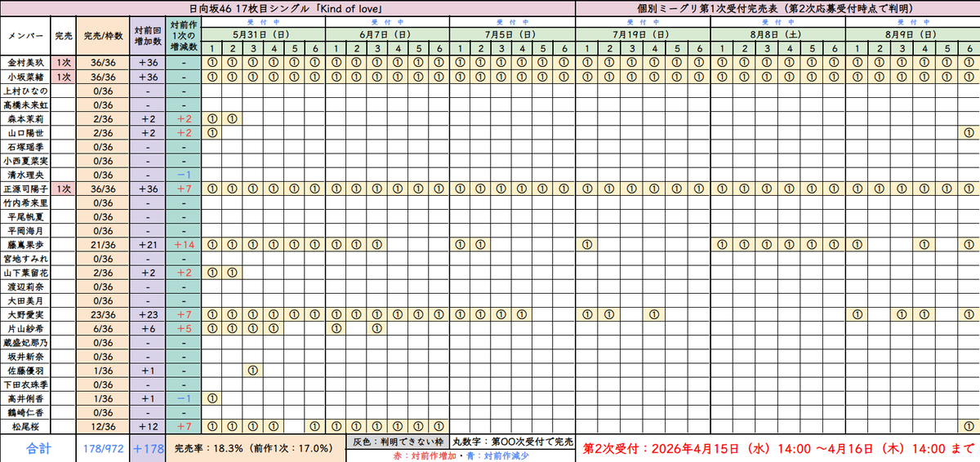The height and width of the screenshot is (462, 980).
Task: Click the 6月7日（日） date header
Action: point(386,35)
